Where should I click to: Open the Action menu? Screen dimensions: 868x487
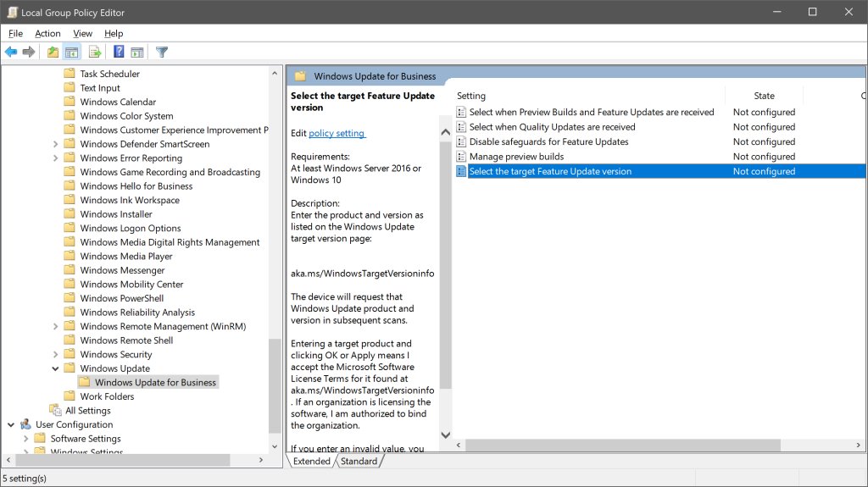click(x=47, y=33)
